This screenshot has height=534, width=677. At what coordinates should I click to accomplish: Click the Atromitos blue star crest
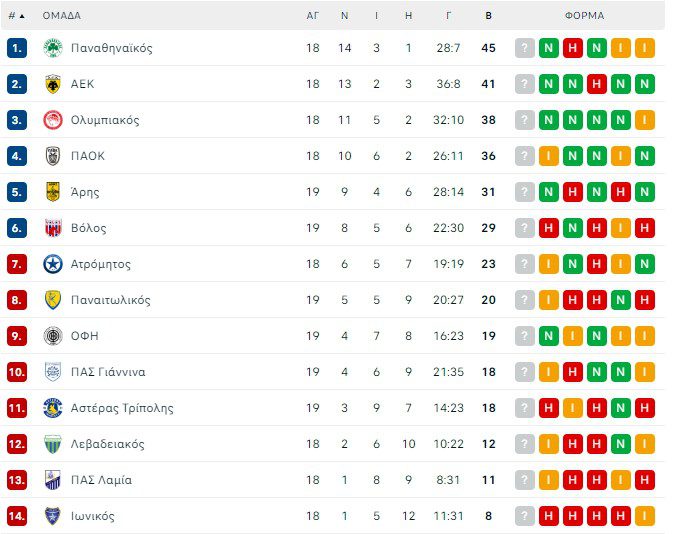[52, 264]
